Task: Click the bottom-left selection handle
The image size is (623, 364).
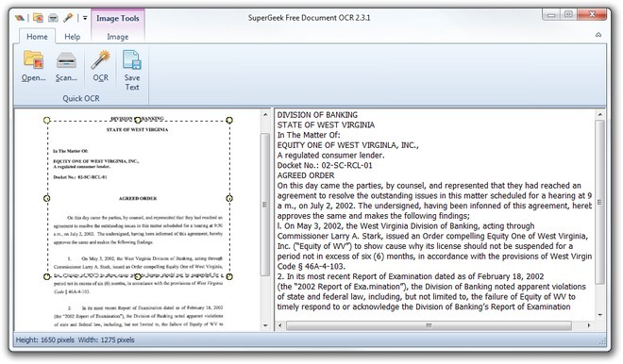Action: (x=47, y=276)
